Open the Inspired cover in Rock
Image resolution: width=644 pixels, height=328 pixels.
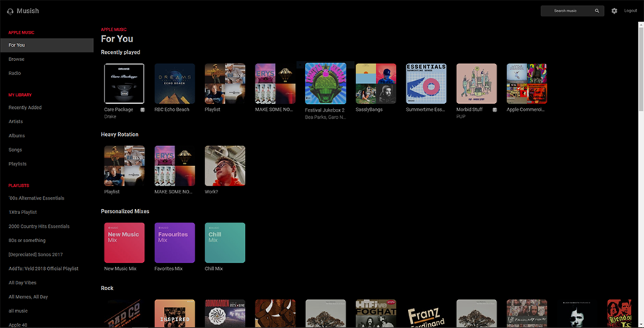coord(175,314)
